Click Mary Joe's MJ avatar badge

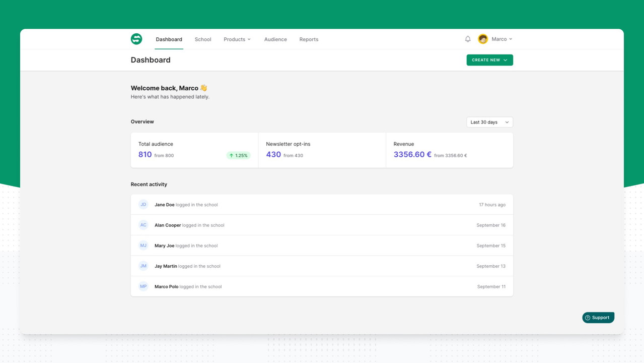pos(144,246)
